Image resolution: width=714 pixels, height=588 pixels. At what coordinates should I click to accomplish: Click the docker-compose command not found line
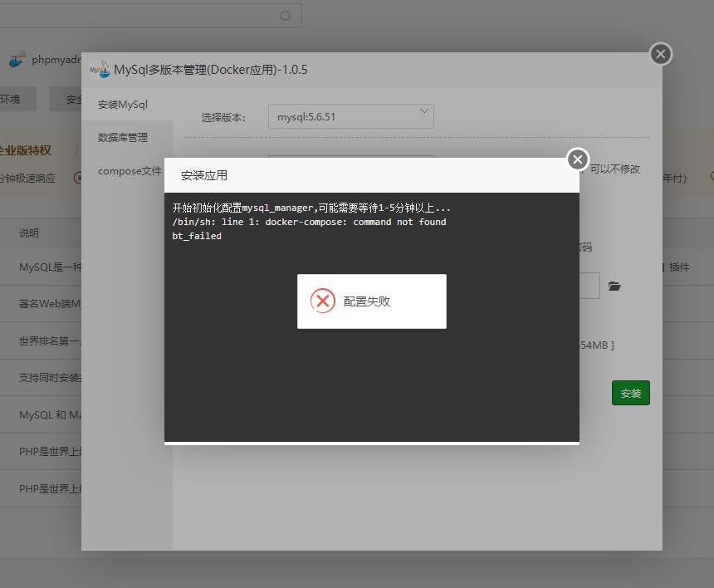[309, 222]
